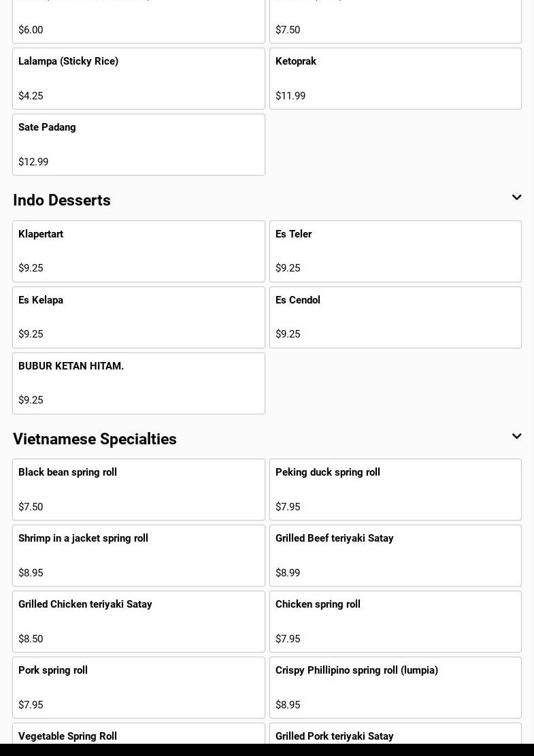This screenshot has width=534, height=756.
Task: Choose Crispy Phillipino spring roll (lumpia)
Action: point(395,687)
